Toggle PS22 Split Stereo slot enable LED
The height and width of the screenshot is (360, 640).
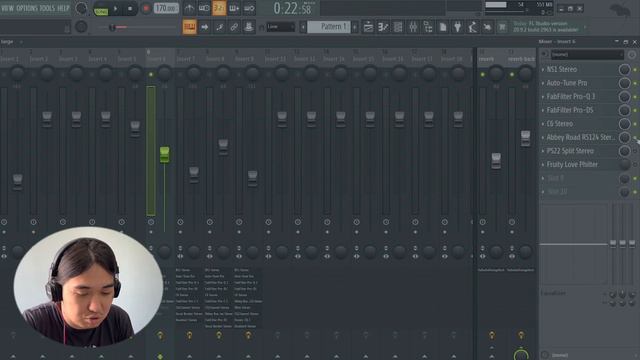[635, 151]
